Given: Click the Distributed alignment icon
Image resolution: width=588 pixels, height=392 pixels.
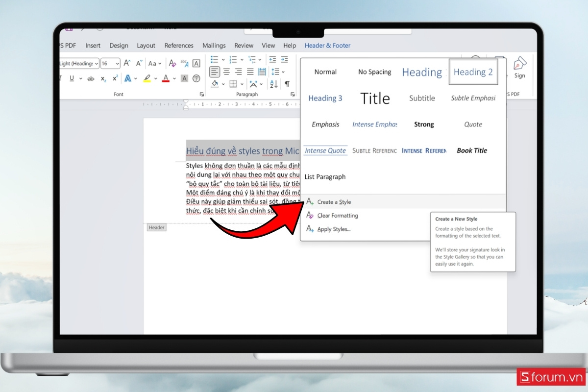Looking at the screenshot, I should click(262, 72).
